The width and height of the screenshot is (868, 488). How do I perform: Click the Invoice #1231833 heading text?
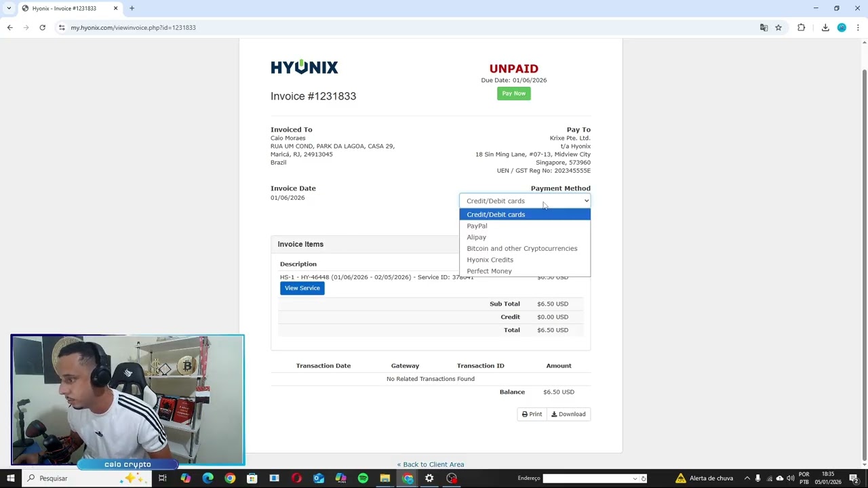(313, 96)
